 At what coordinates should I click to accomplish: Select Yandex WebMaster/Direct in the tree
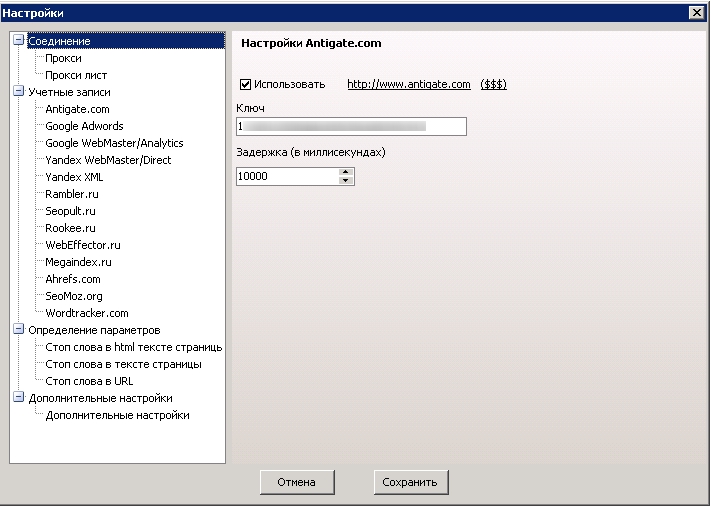point(108,160)
